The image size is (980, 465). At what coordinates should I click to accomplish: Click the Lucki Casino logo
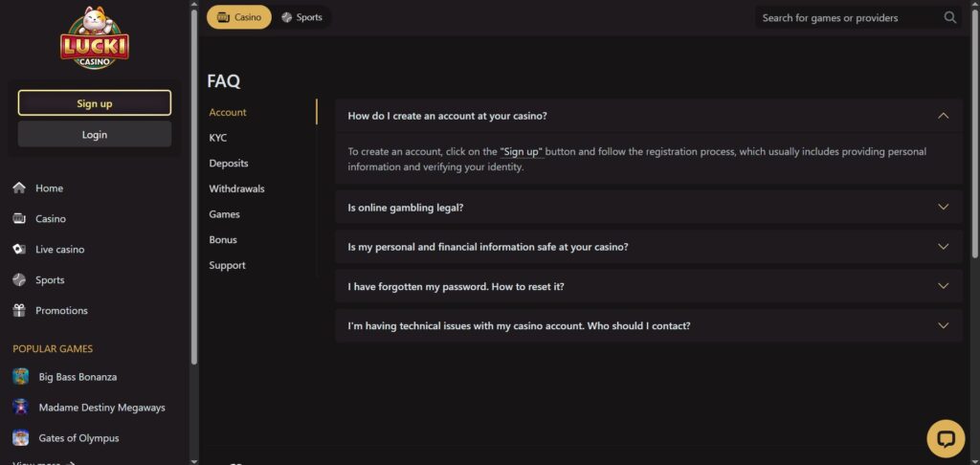(94, 38)
